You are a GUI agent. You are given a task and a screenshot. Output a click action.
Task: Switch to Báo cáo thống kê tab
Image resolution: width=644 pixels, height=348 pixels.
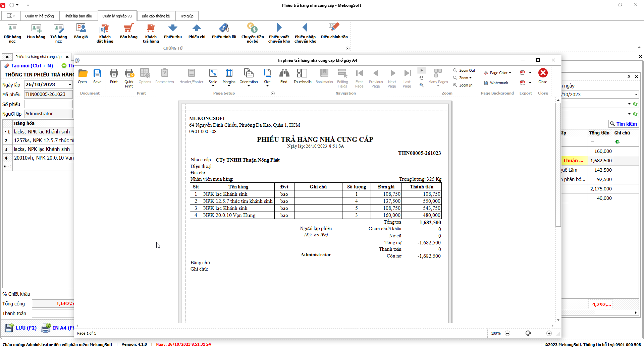tap(156, 16)
